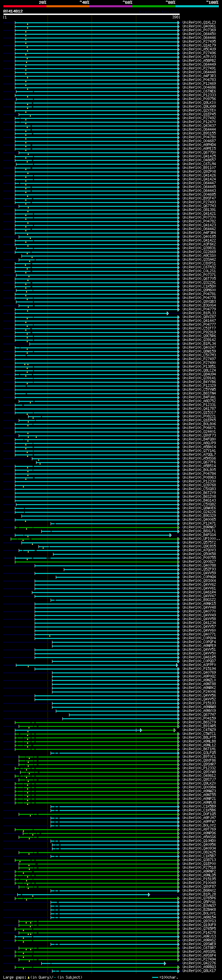Viewport: 222px width, 980px height.
Task: Select the UniRef100_A8QJP9 entry name
Action: [x=199, y=443]
